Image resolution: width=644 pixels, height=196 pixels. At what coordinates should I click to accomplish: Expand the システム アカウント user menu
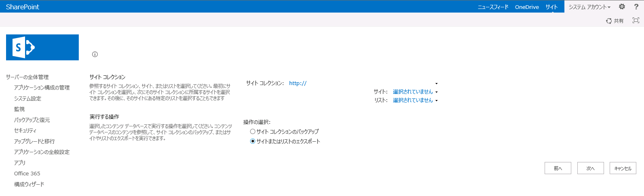coord(589,7)
